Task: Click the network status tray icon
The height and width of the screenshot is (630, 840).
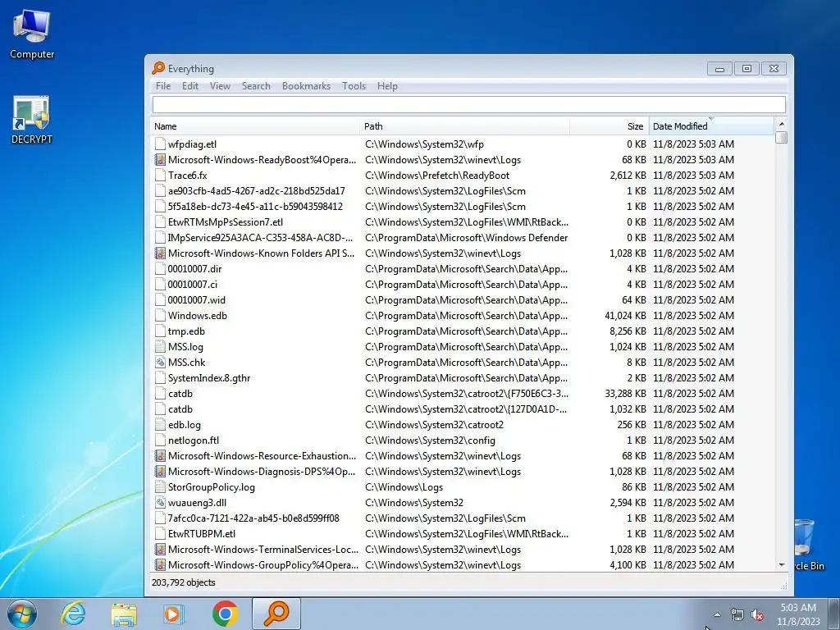Action: [x=737, y=614]
